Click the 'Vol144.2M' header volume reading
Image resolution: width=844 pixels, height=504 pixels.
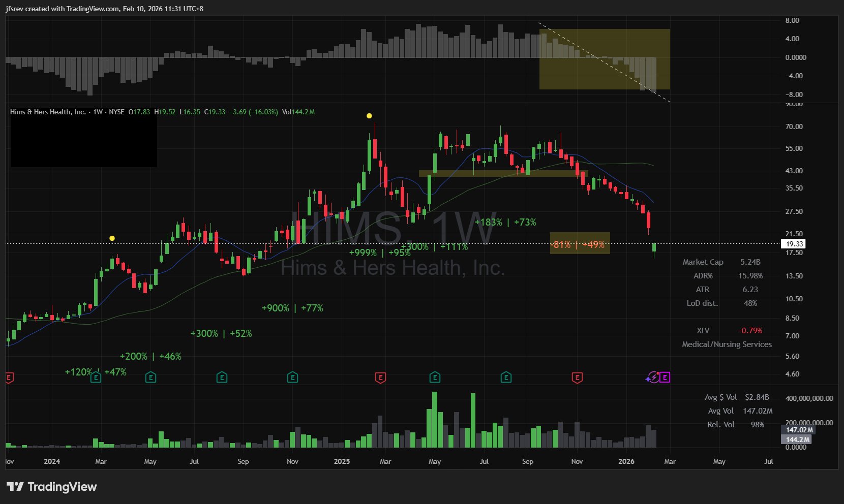click(x=298, y=112)
